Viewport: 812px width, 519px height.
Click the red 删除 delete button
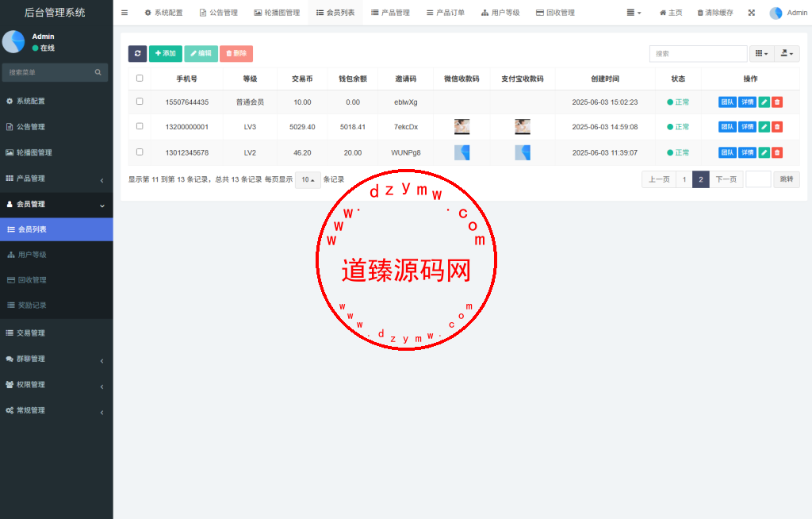point(236,53)
